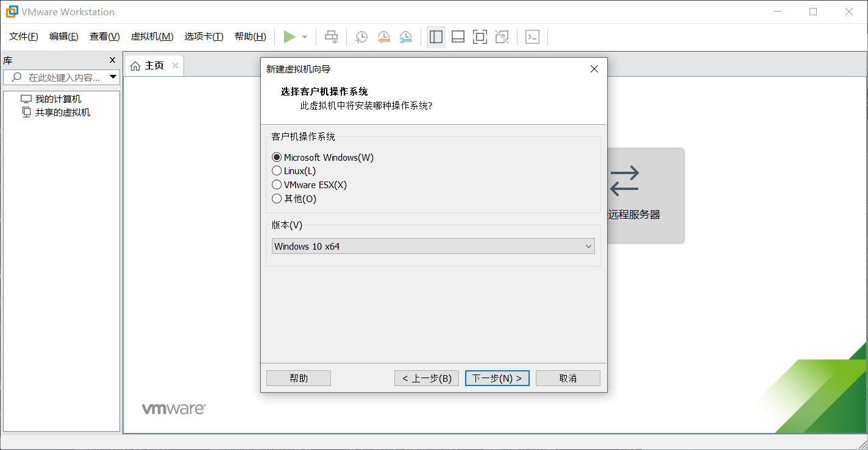Open the library search filter dropdown arrow
The height and width of the screenshot is (450, 868).
[113, 77]
